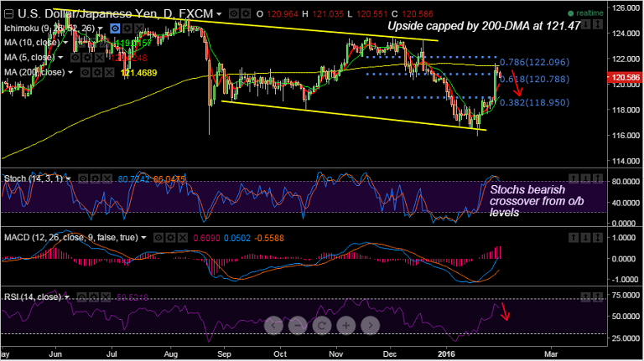The height and width of the screenshot is (361, 644).
Task: Move the MACD pane down
Action: click(x=585, y=238)
